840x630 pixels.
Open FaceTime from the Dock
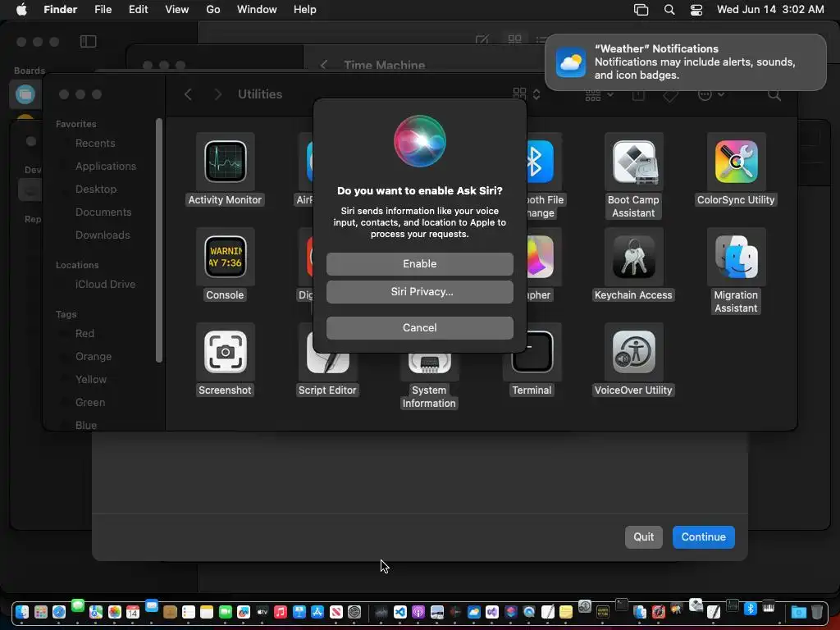point(225,612)
